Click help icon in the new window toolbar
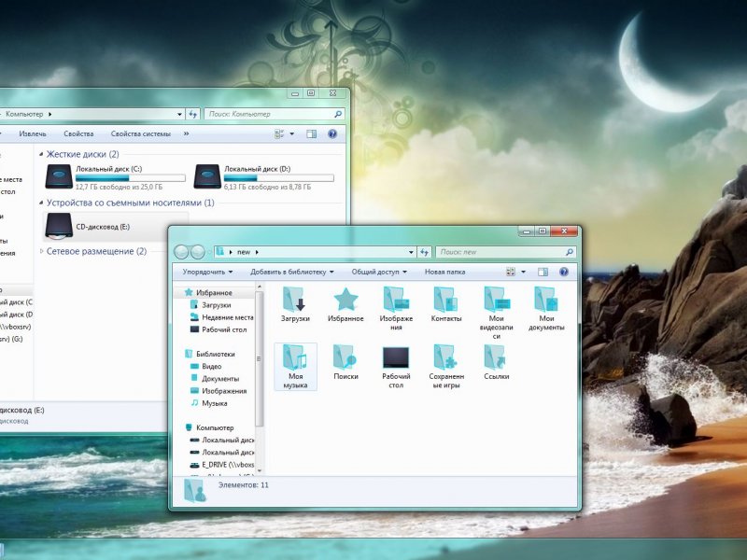Image resolution: width=747 pixels, height=560 pixels. pyautogui.click(x=564, y=272)
